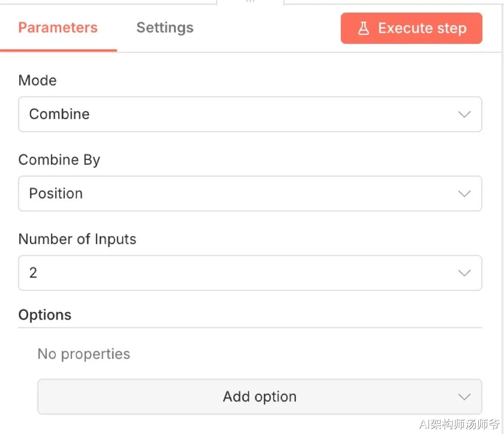Click the Add option button

(x=259, y=397)
